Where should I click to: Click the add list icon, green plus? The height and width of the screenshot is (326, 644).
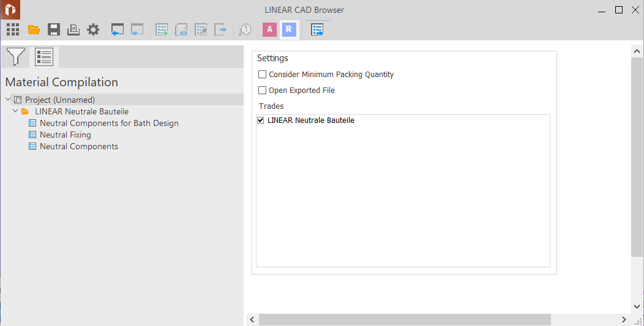point(162,29)
